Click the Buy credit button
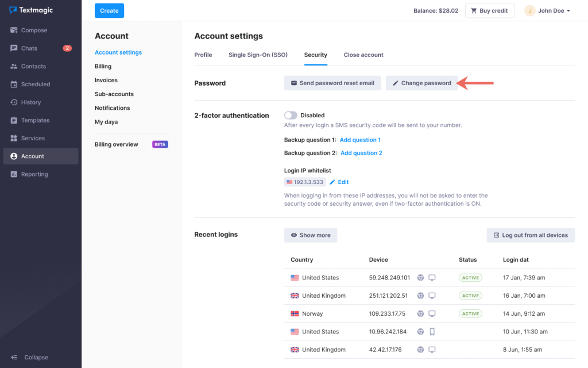Viewport: 588px width, 368px height. [489, 11]
